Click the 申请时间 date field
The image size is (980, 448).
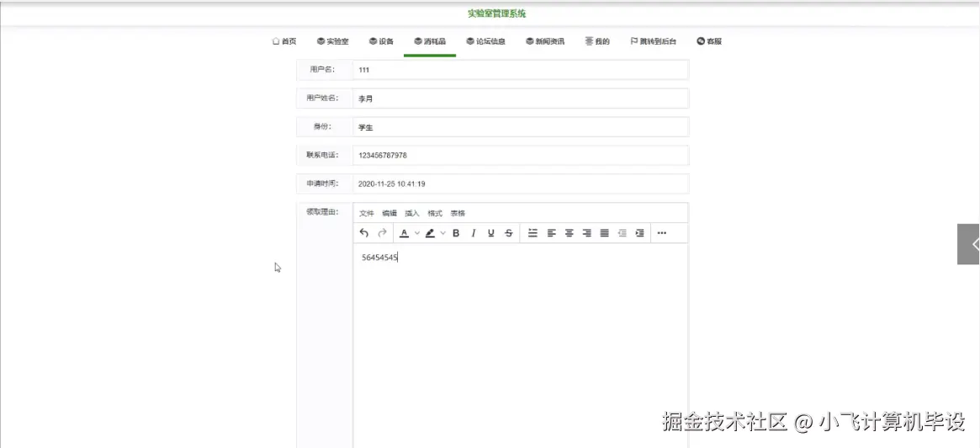pyautogui.click(x=521, y=184)
